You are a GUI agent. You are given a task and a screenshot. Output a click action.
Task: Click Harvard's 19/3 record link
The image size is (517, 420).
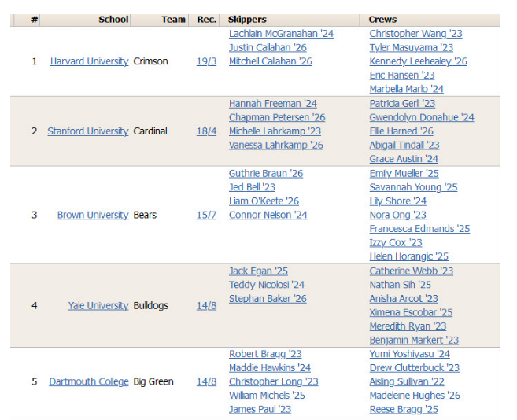coord(206,61)
